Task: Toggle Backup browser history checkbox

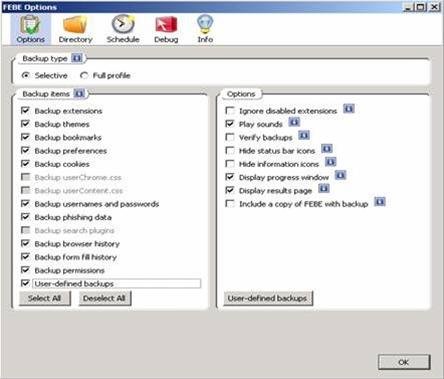Action: click(25, 243)
